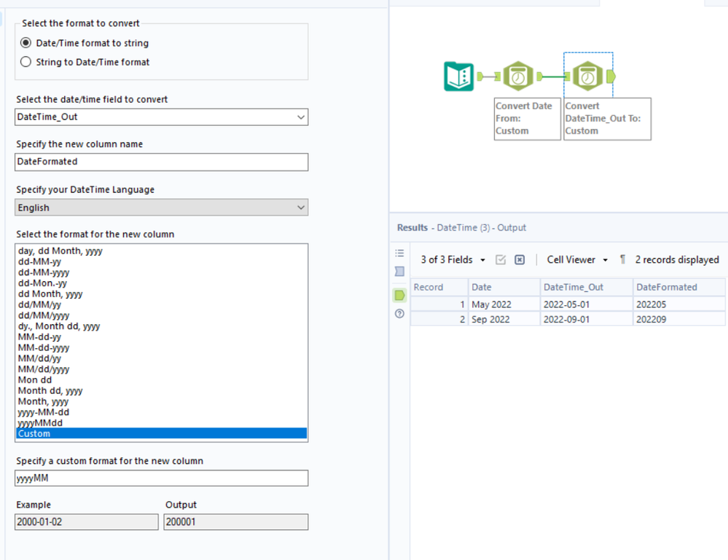
Task: Click the 2022-05-01 cell
Action: [587, 304]
